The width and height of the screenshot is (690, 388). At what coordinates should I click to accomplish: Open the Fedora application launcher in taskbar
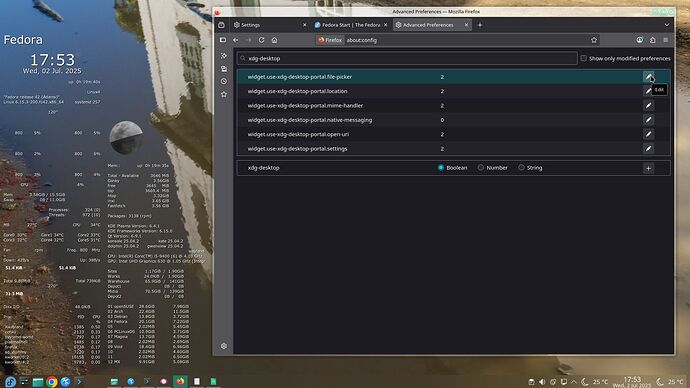[x=11, y=381]
